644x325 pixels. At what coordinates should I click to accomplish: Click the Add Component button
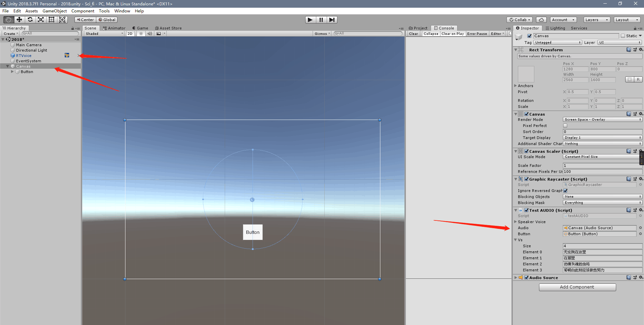pyautogui.click(x=577, y=287)
